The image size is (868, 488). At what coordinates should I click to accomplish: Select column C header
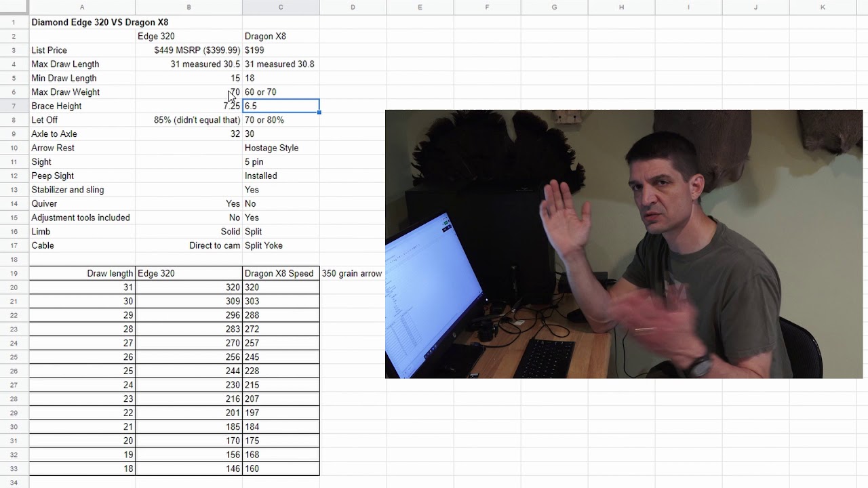click(281, 7)
